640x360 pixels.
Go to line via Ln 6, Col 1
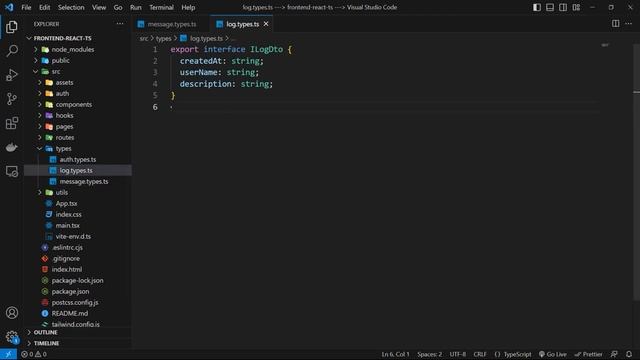[396, 354]
